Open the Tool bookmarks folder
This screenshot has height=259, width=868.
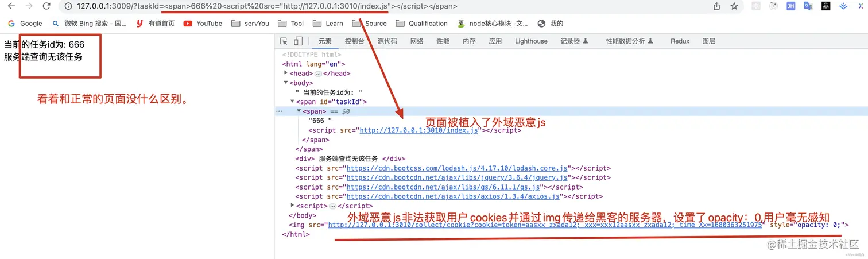click(x=290, y=24)
